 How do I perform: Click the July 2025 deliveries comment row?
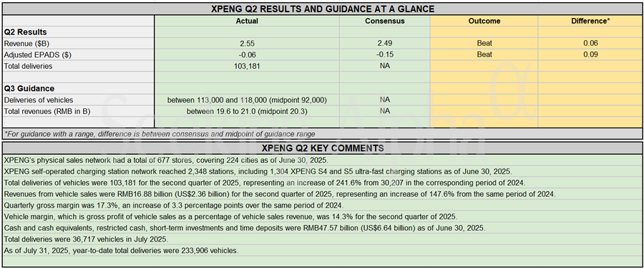(322, 239)
